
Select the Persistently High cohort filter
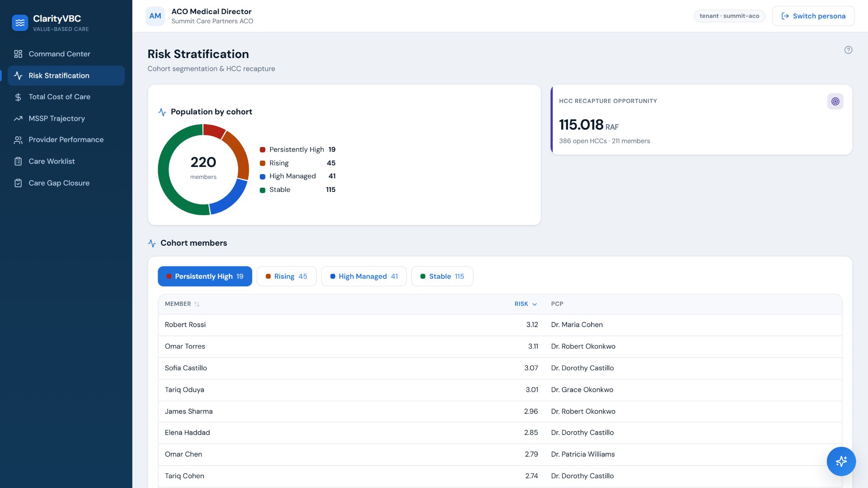point(205,276)
